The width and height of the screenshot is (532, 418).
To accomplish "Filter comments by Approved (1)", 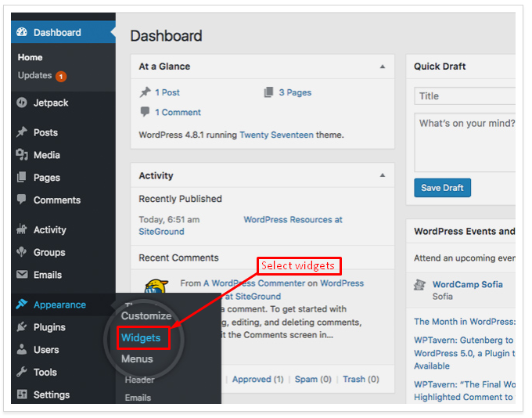I will (x=258, y=379).
